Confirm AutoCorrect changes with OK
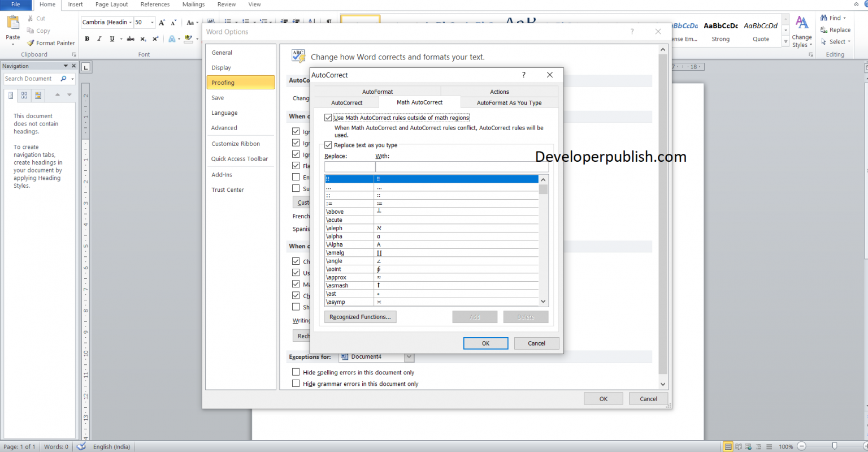The width and height of the screenshot is (868, 452). pos(485,343)
